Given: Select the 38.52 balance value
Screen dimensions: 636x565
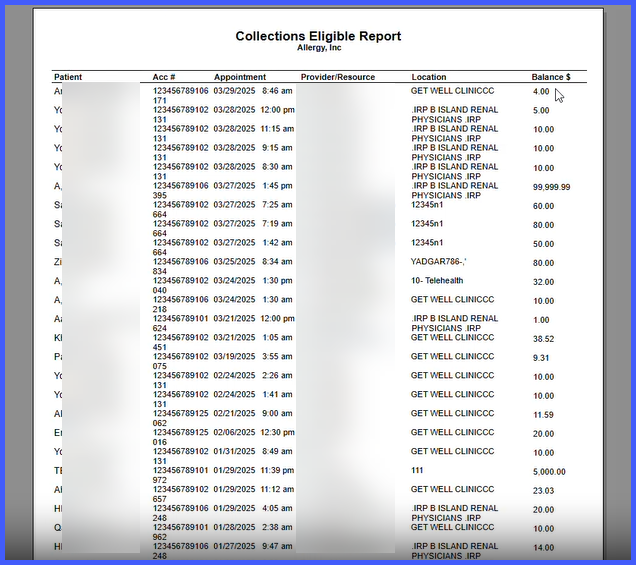Looking at the screenshot, I should tap(544, 339).
